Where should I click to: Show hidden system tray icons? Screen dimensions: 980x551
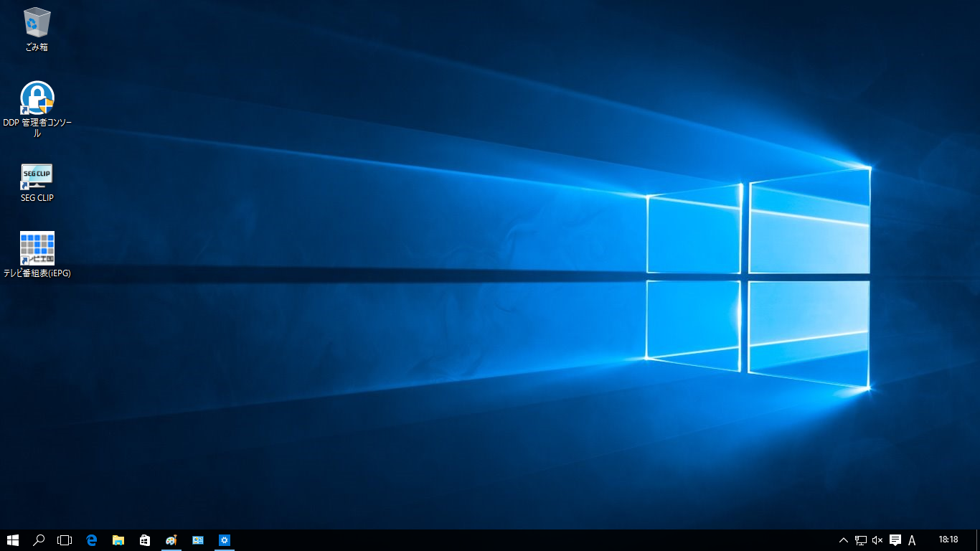[x=844, y=540]
